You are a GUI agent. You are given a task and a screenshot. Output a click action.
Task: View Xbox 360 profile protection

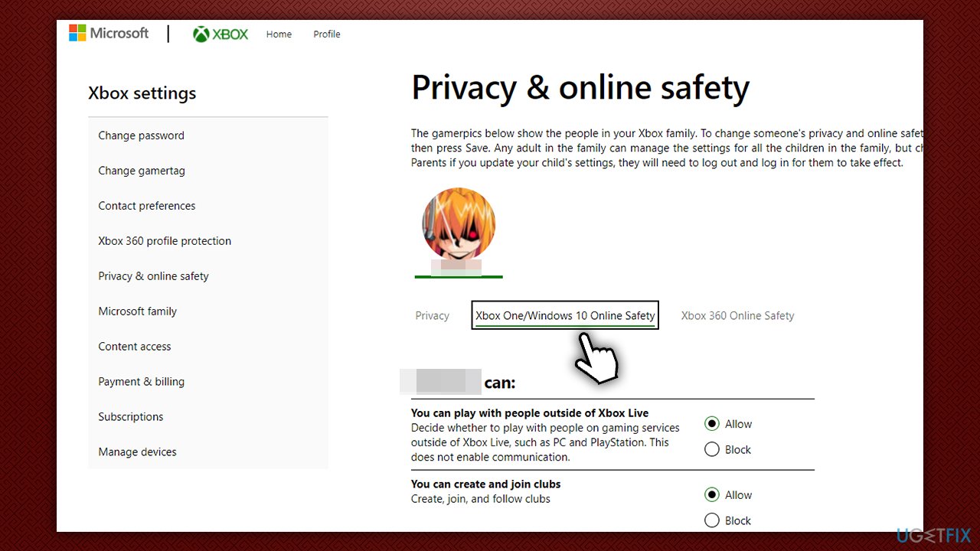pyautogui.click(x=165, y=241)
